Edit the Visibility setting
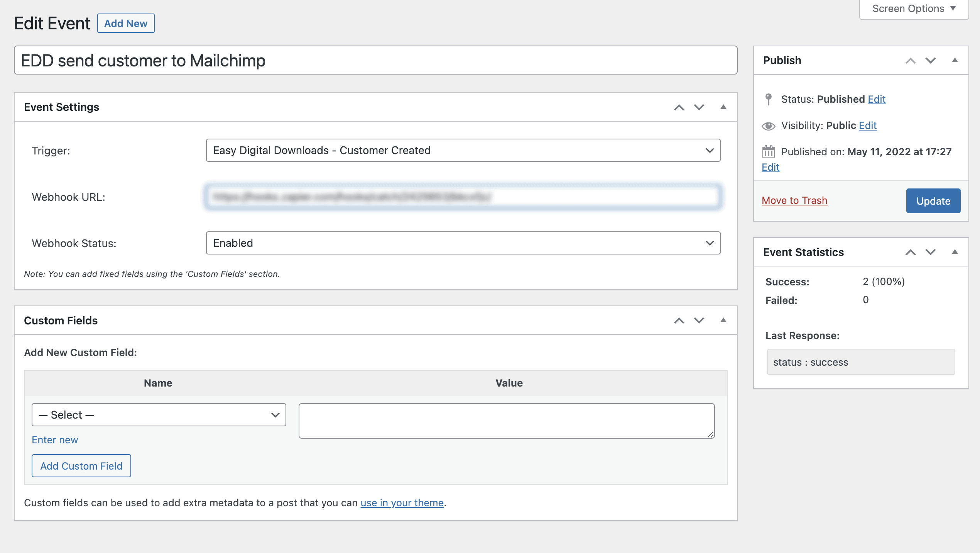Screen dimensions: 980x553 [x=868, y=126]
